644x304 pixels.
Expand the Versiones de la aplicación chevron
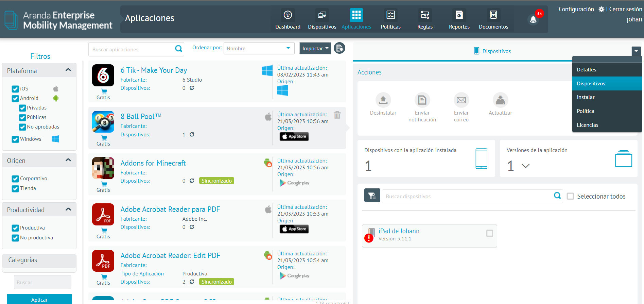(526, 166)
